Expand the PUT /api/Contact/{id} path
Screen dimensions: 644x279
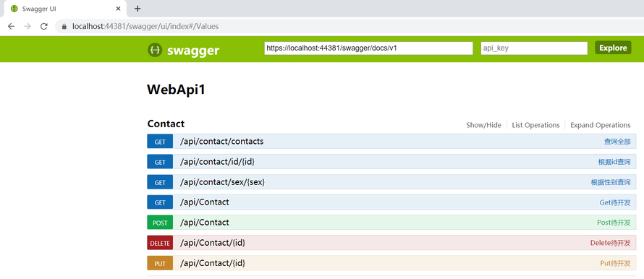[x=213, y=263]
